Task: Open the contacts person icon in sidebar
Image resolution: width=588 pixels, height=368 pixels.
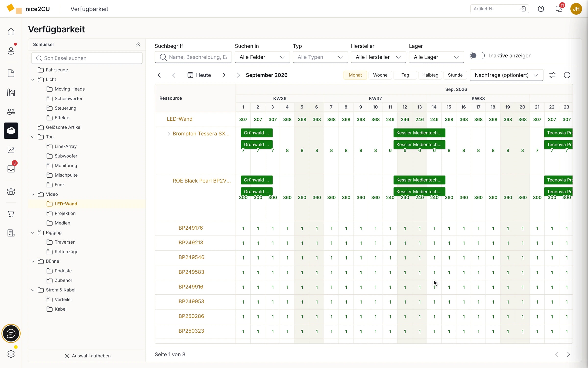Action: coord(11,51)
